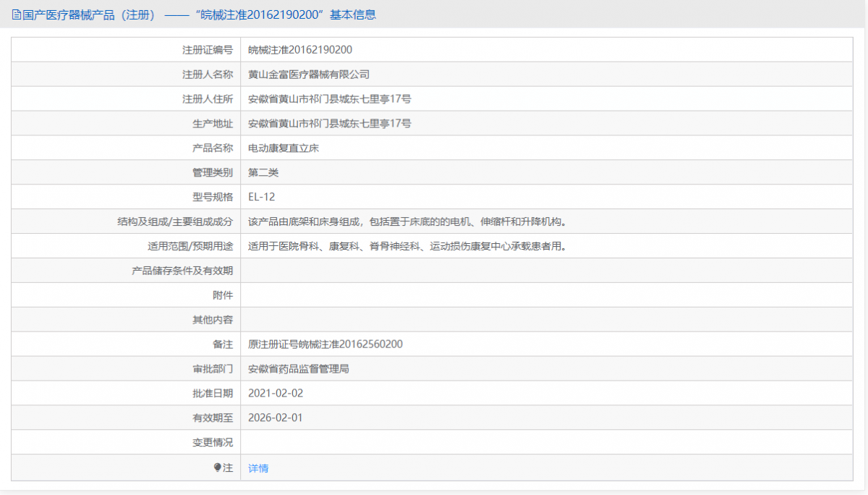This screenshot has height=495, width=868.
Task: Click the 生产地址 row label
Action: click(213, 124)
